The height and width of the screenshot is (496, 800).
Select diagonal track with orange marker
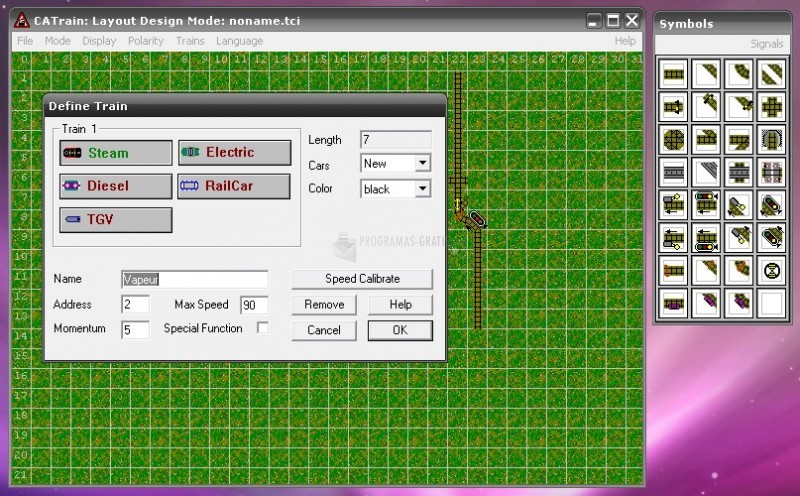pos(706,270)
